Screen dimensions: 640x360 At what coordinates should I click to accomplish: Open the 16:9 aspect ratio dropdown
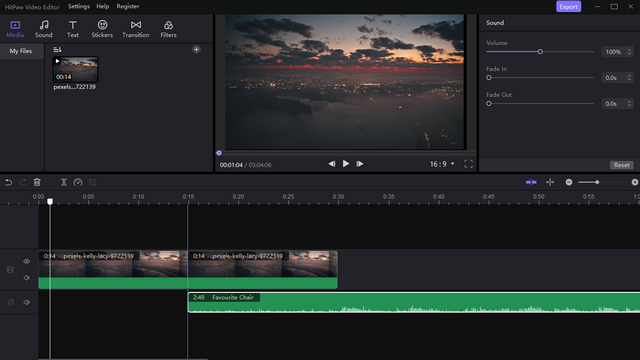(x=442, y=164)
